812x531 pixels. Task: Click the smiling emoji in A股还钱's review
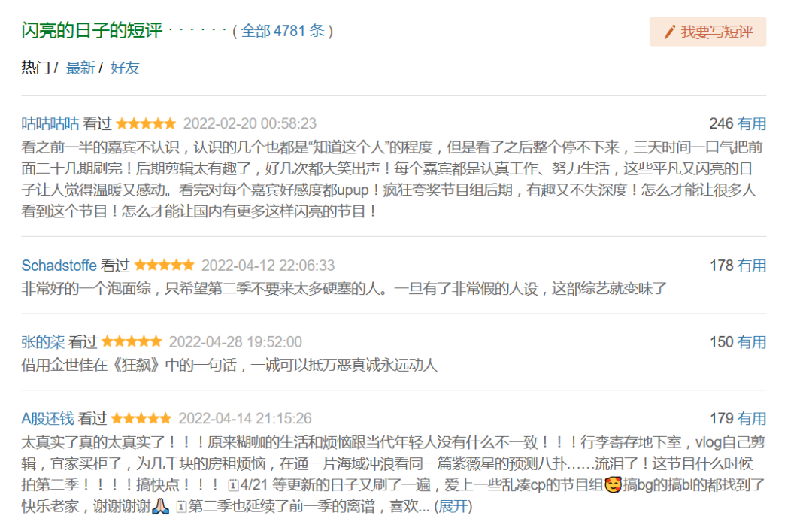tap(614, 485)
